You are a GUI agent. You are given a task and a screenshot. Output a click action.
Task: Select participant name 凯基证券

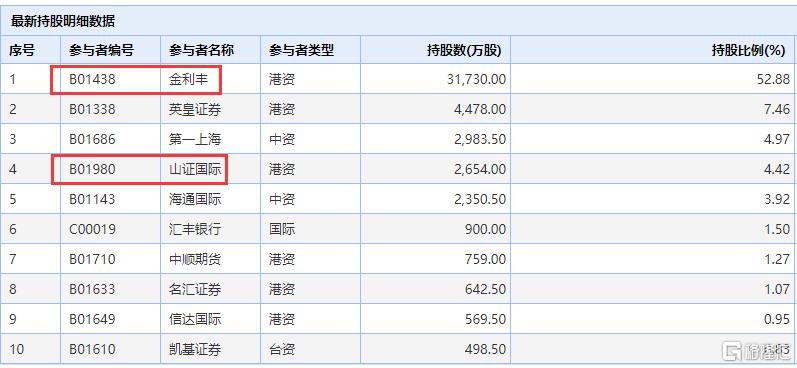(195, 349)
